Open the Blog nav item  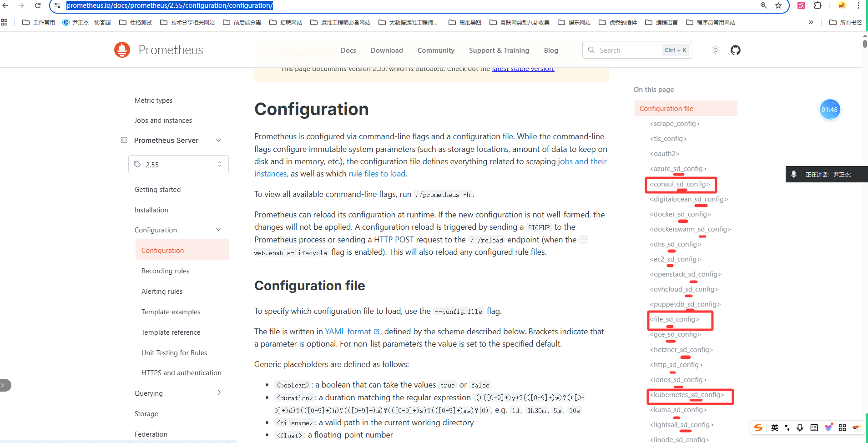551,50
